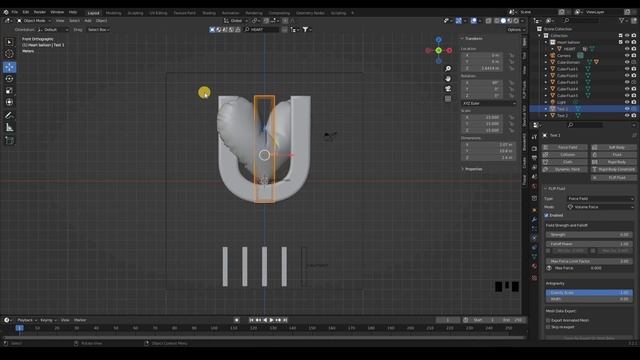This screenshot has width=640, height=360.
Task: Open the FLIP Fluid Type dropdown
Action: [600, 198]
